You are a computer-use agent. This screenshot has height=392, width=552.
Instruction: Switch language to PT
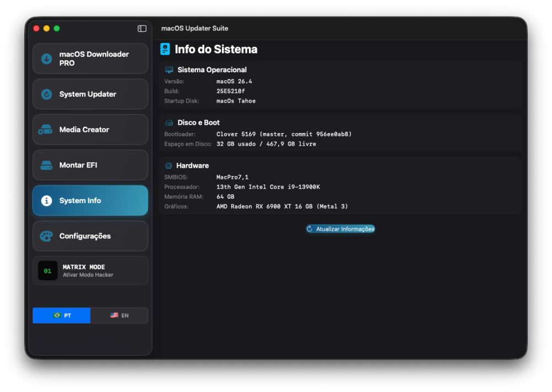(62, 315)
